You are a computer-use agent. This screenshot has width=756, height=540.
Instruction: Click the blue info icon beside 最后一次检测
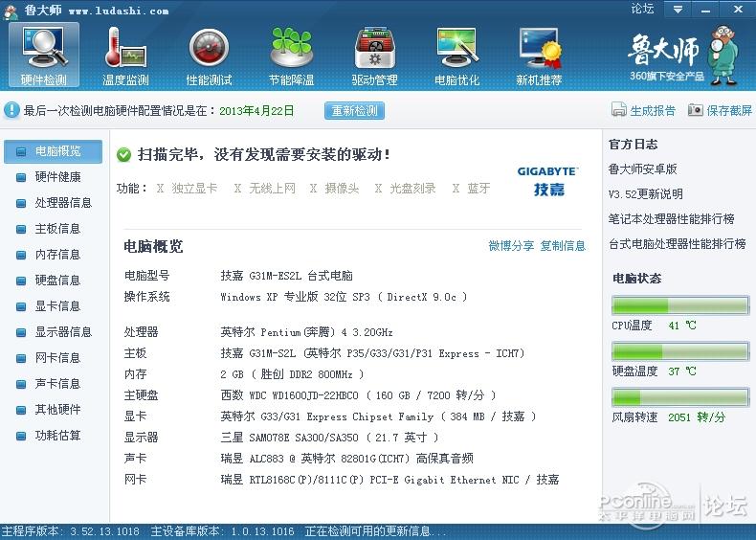[x=11, y=110]
